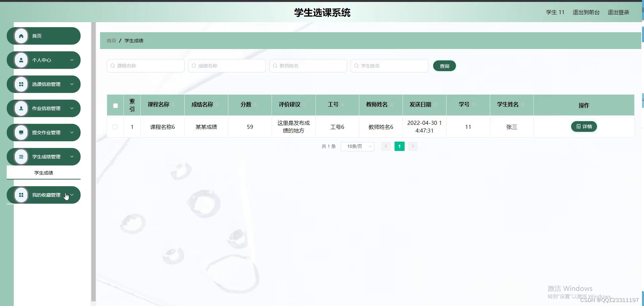This screenshot has width=644, height=306.
Task: Go to next page arrow
Action: [x=413, y=146]
